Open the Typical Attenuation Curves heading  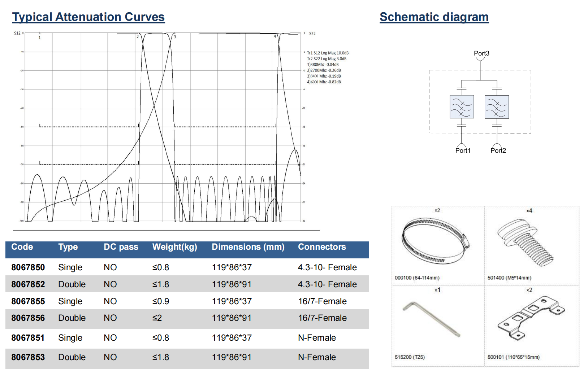[88, 17]
